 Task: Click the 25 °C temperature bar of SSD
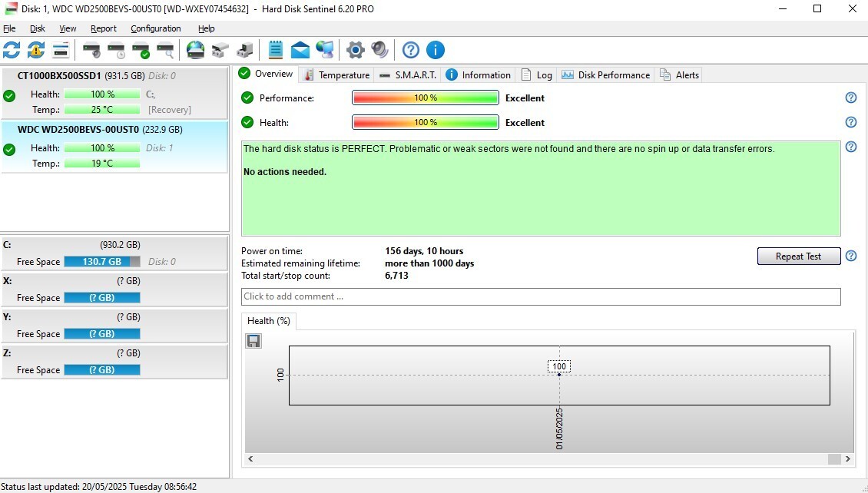pyautogui.click(x=102, y=110)
